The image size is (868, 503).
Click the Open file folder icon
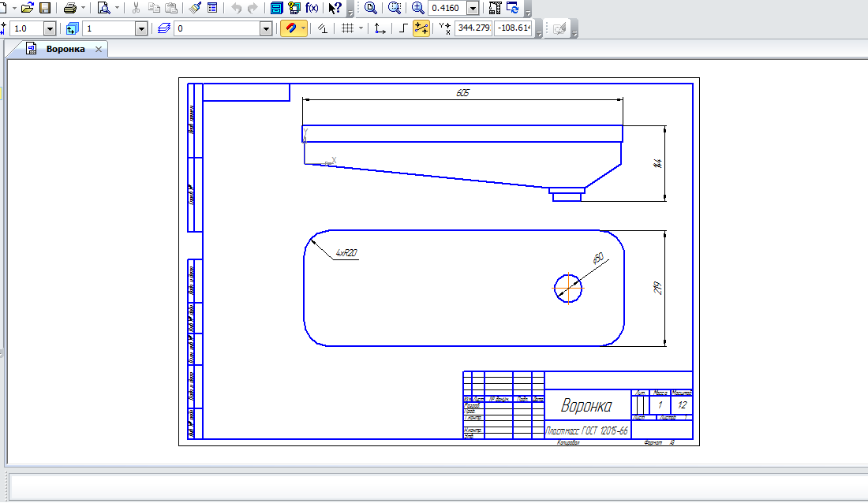tap(27, 8)
